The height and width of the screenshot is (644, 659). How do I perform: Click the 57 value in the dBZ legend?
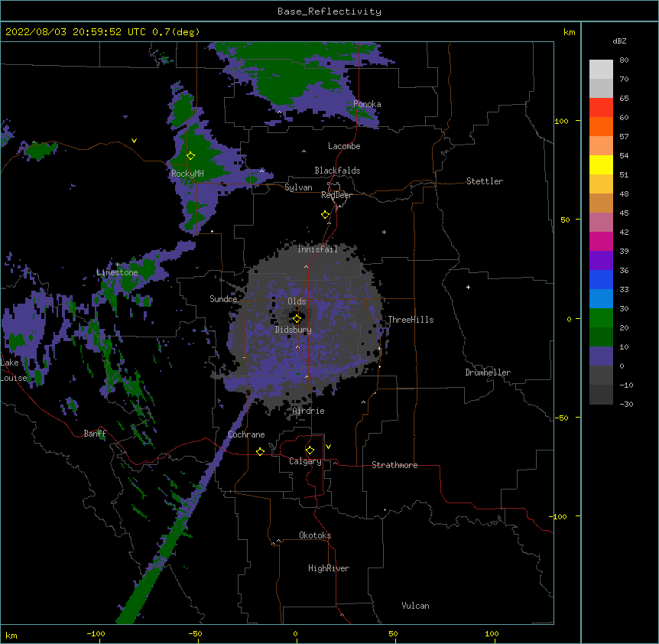tap(624, 137)
